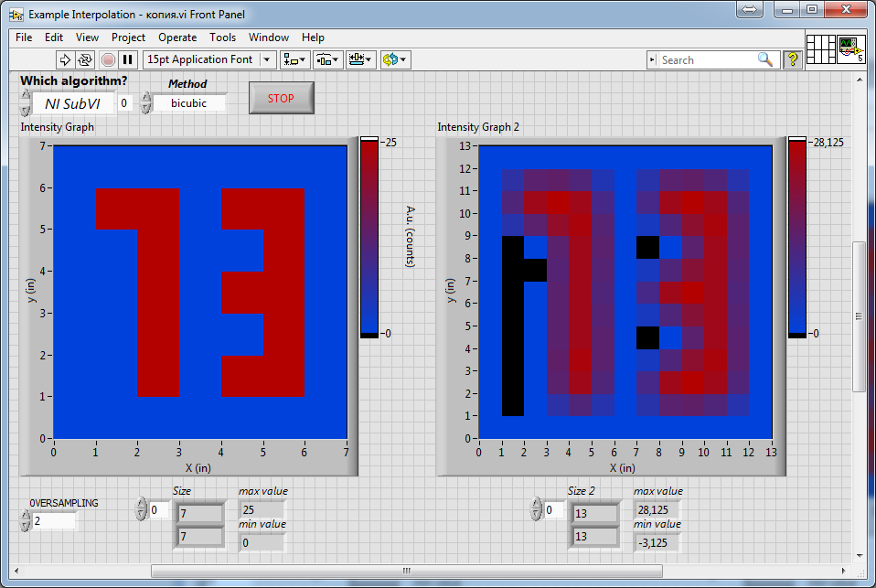Click the OVERSAMPLING stepper control
The image size is (876, 588).
[25, 521]
